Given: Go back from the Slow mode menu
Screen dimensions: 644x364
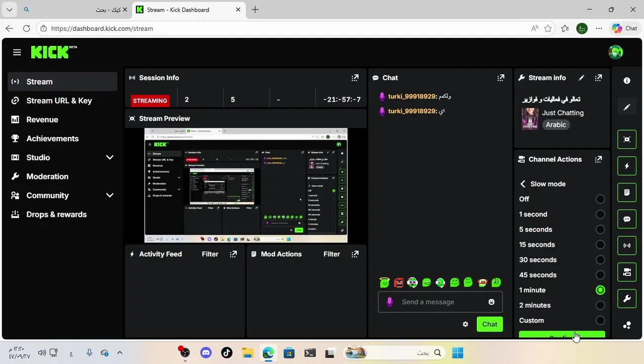Looking at the screenshot, I should pyautogui.click(x=523, y=184).
